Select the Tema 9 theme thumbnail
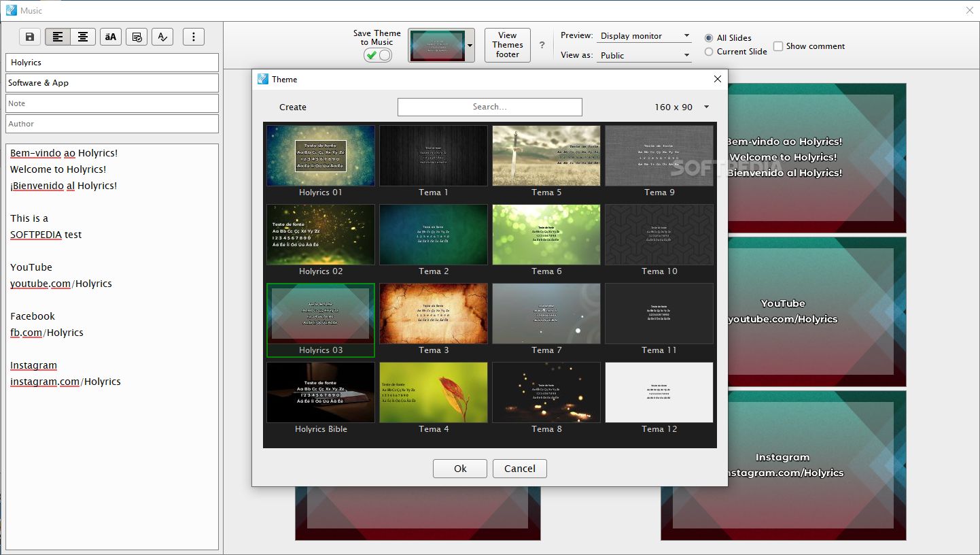This screenshot has width=980, height=555. coord(659,156)
